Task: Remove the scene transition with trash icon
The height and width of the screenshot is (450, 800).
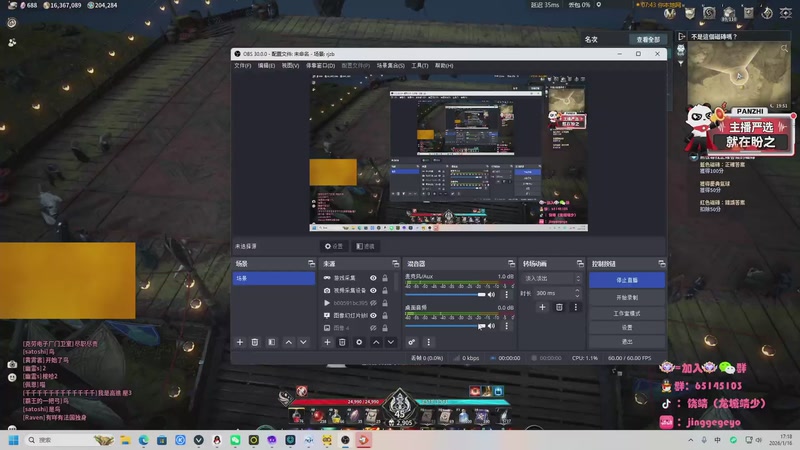Action: (559, 307)
